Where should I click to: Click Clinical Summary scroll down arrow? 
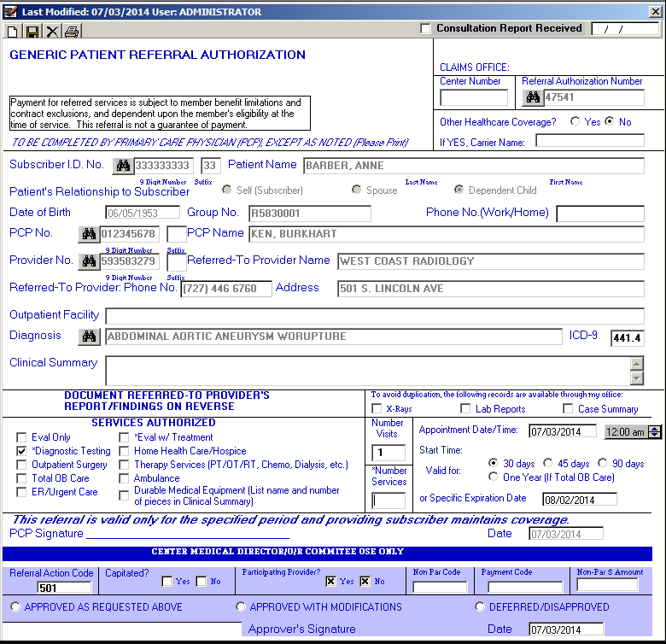pyautogui.click(x=637, y=378)
